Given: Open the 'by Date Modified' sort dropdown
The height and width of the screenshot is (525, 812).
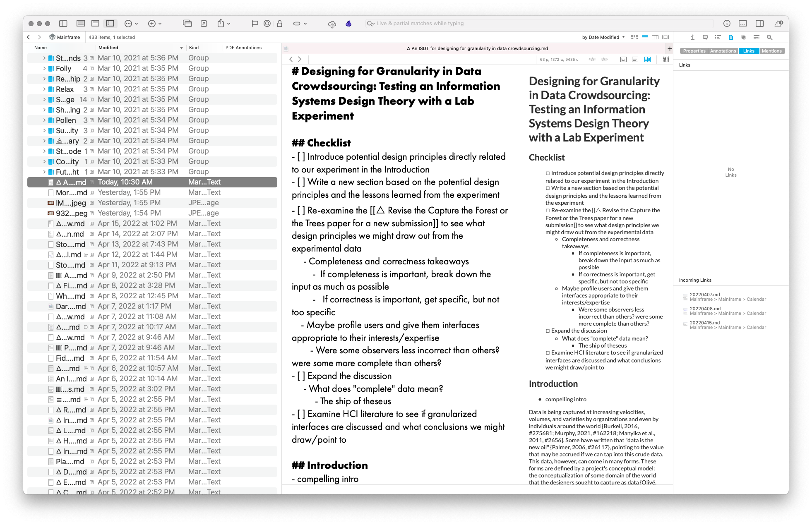Looking at the screenshot, I should point(603,37).
